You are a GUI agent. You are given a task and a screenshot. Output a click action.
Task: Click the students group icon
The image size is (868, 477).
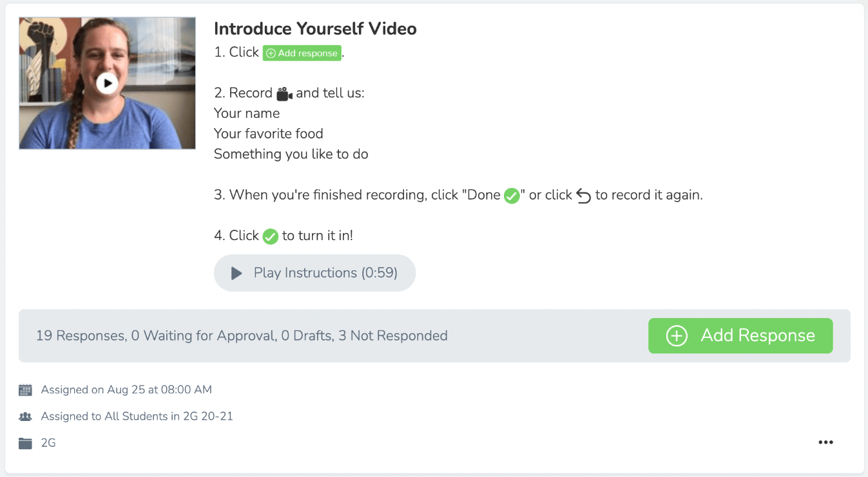point(25,416)
